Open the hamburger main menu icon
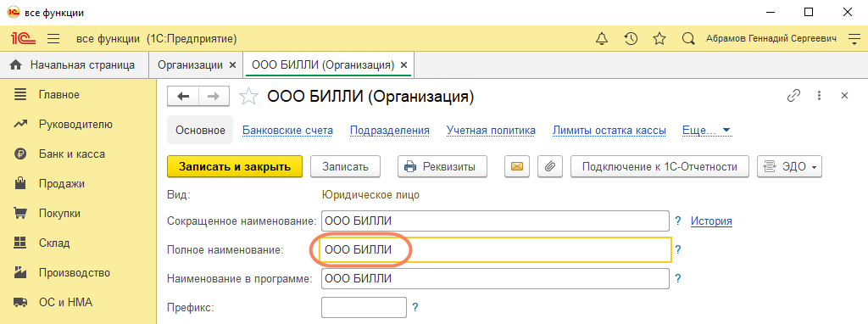Screen dimensions: 868x324 point(53,39)
